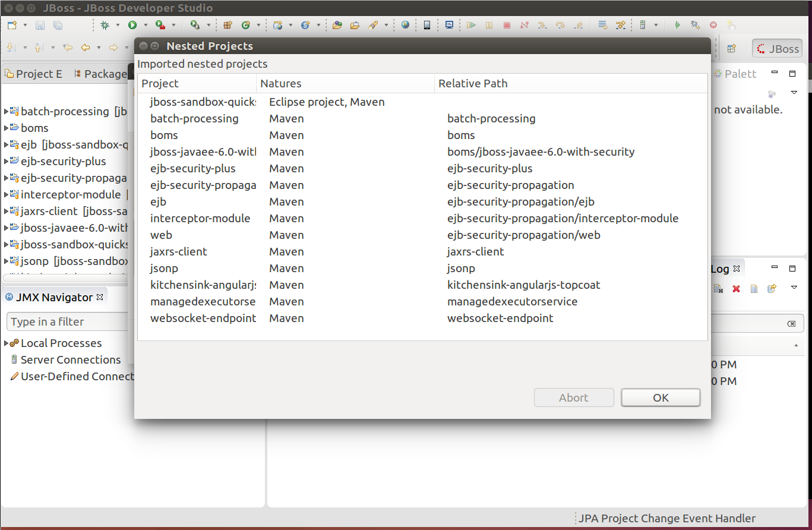Expand the batch-processing project tree node
Screen dimensions: 812x530
point(6,111)
